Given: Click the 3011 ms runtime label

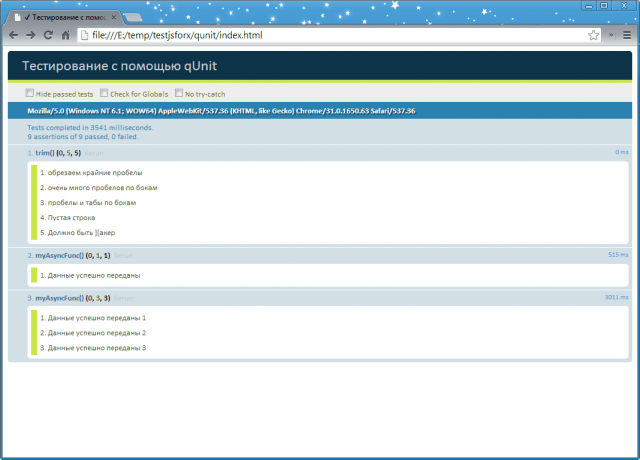Looking at the screenshot, I should point(616,297).
